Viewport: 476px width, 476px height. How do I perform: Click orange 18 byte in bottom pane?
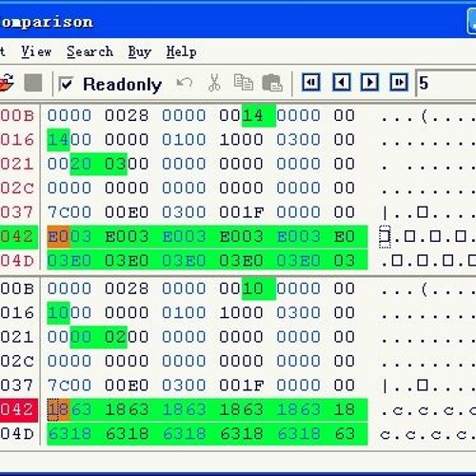[58, 409]
